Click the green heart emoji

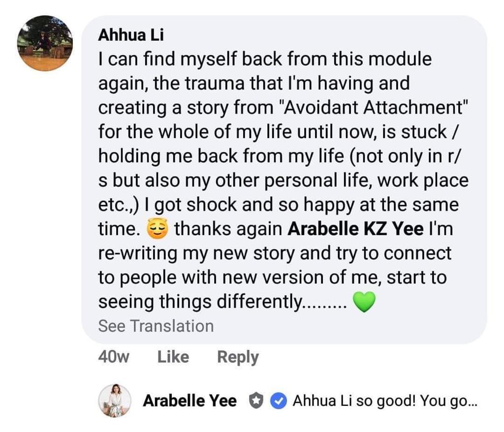tap(364, 303)
